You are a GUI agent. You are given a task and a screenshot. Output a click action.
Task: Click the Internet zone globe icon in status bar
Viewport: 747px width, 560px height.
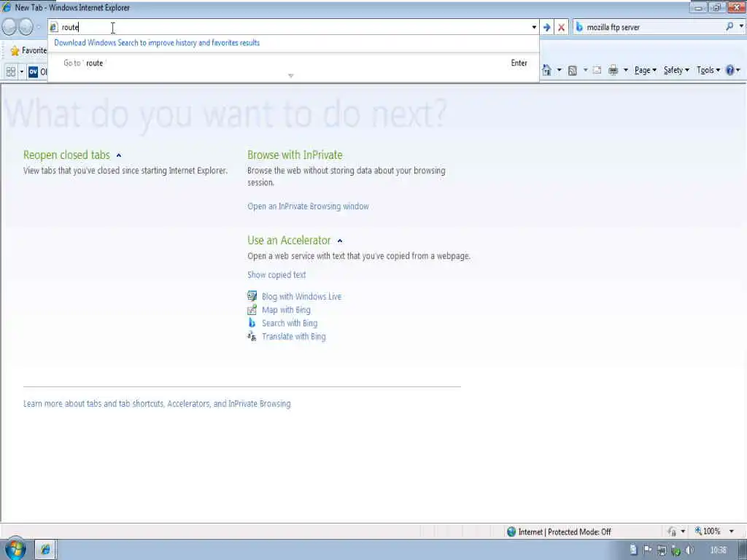[511, 532]
